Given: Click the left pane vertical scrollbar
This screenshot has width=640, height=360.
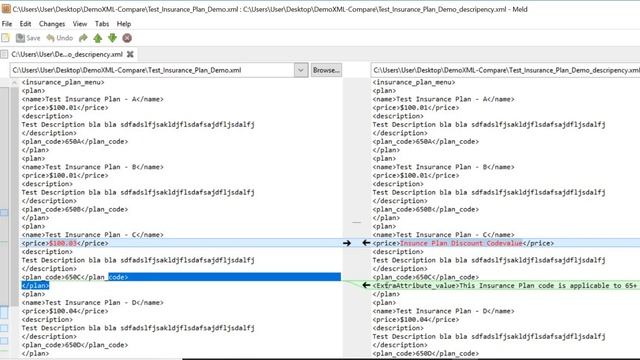Looking at the screenshot, I should [x=14, y=196].
